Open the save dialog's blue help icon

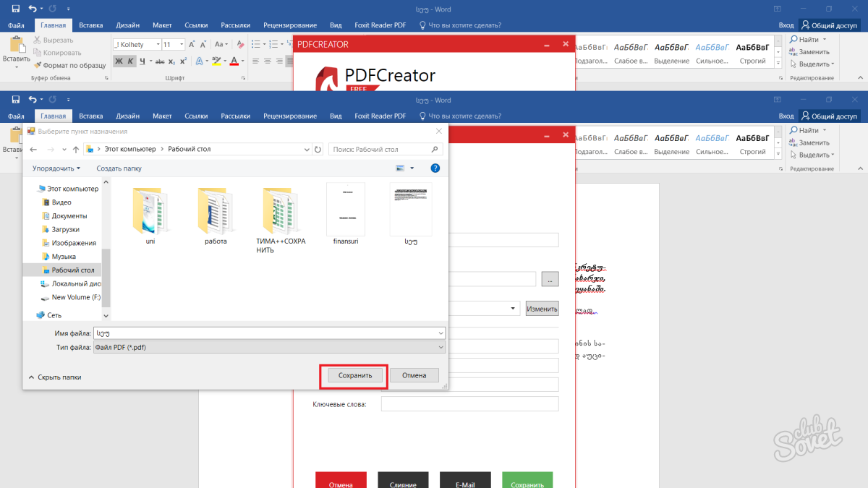(435, 168)
